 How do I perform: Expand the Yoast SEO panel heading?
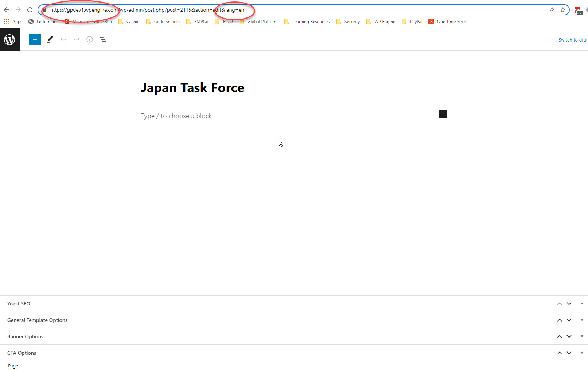pyautogui.click(x=19, y=304)
